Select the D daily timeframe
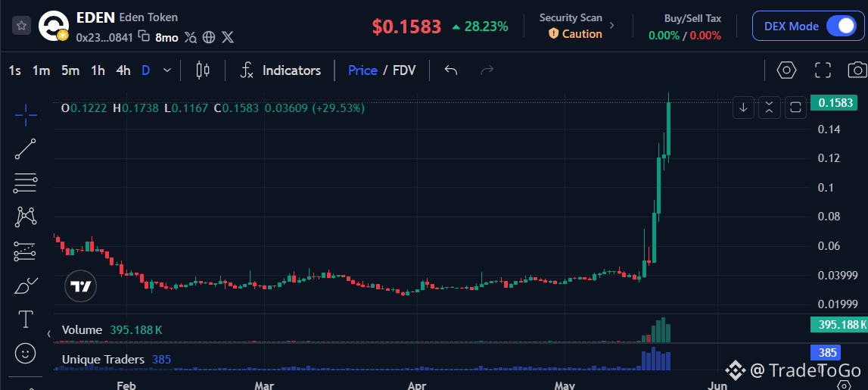Image resolution: width=868 pixels, height=390 pixels. pos(145,70)
